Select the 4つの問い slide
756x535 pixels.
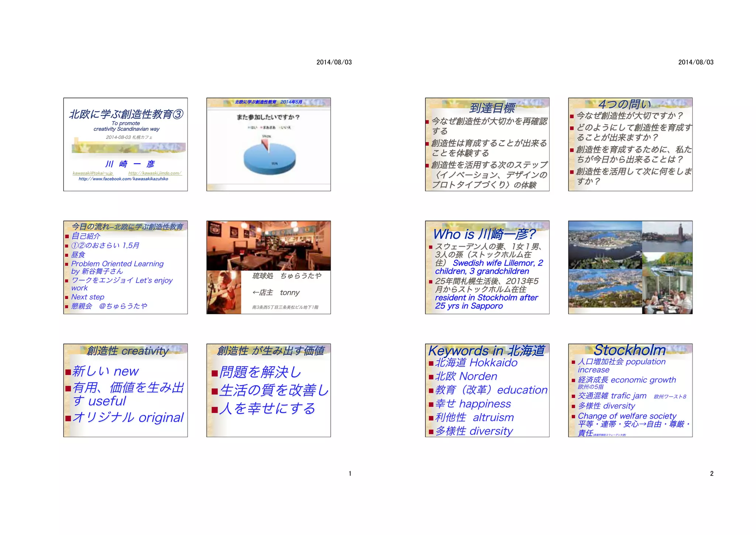click(630, 145)
